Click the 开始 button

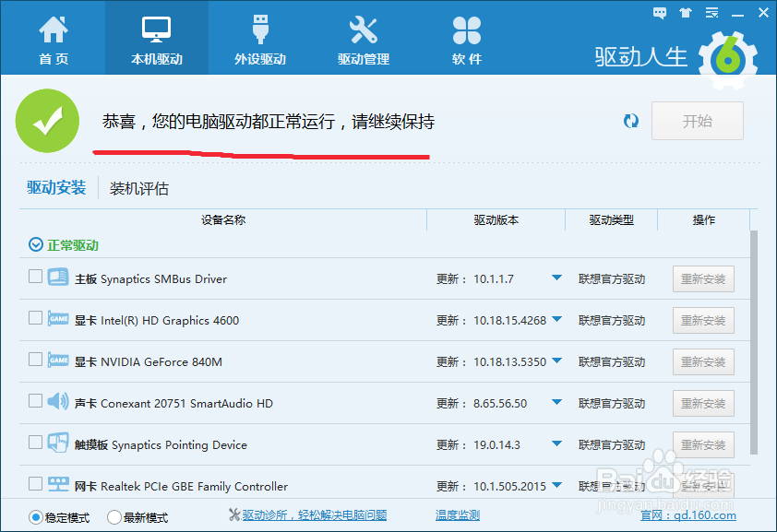[x=698, y=121]
